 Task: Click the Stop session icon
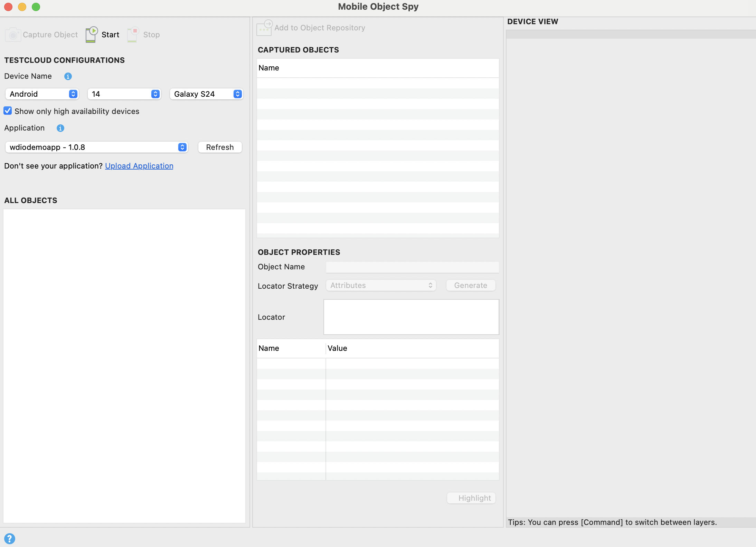133,35
